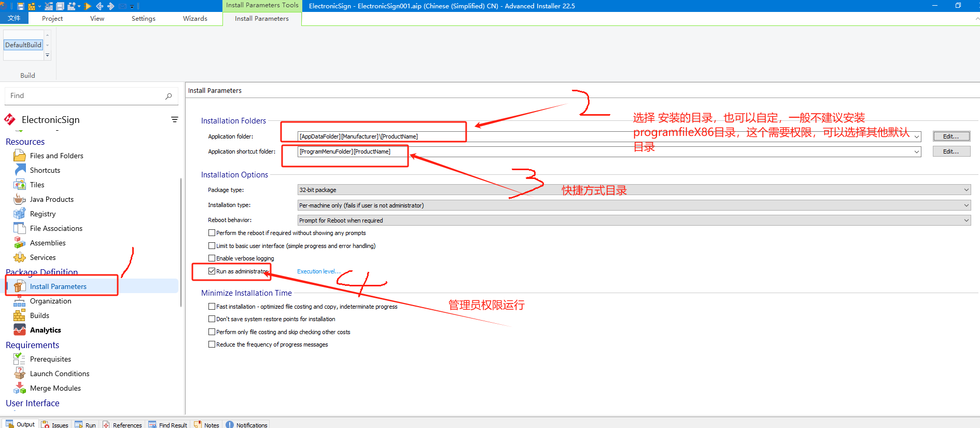
Task: Open the Build icon dropdown arrow in title toolbar
Action: tap(39, 6)
